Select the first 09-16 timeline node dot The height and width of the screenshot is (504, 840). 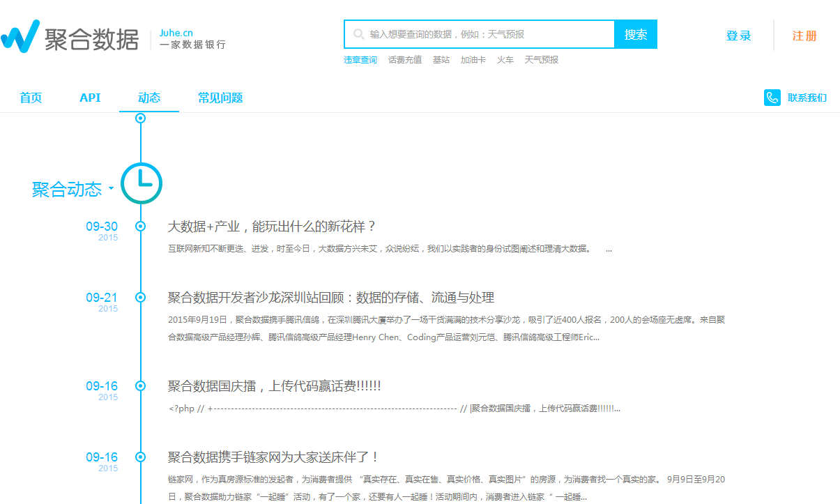pos(141,386)
